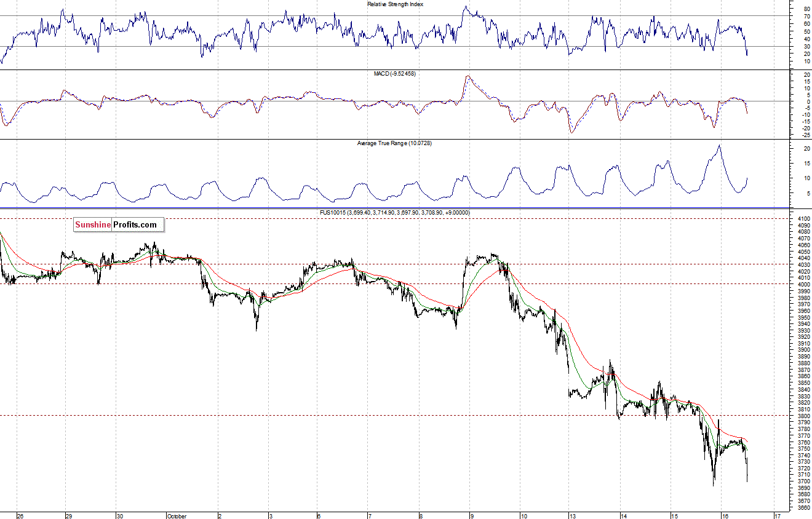Viewport: 812px width, 519px height.
Task: Click date label 26 on the time axis
Action: click(x=20, y=516)
